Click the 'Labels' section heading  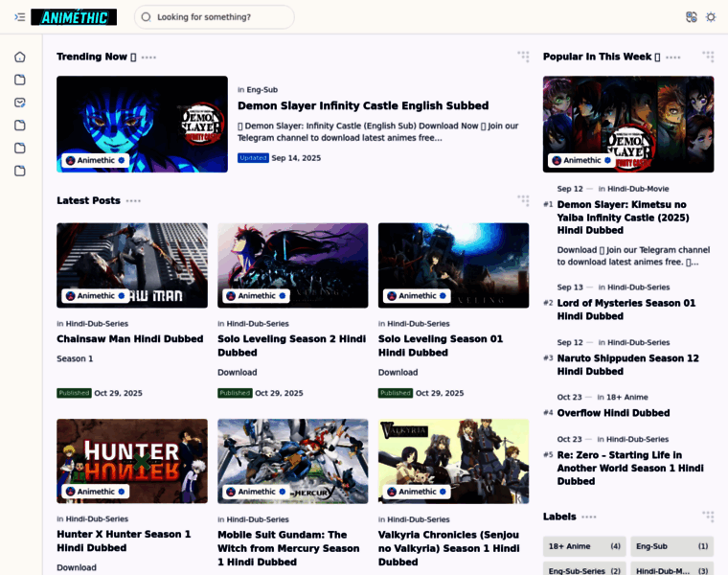point(559,517)
